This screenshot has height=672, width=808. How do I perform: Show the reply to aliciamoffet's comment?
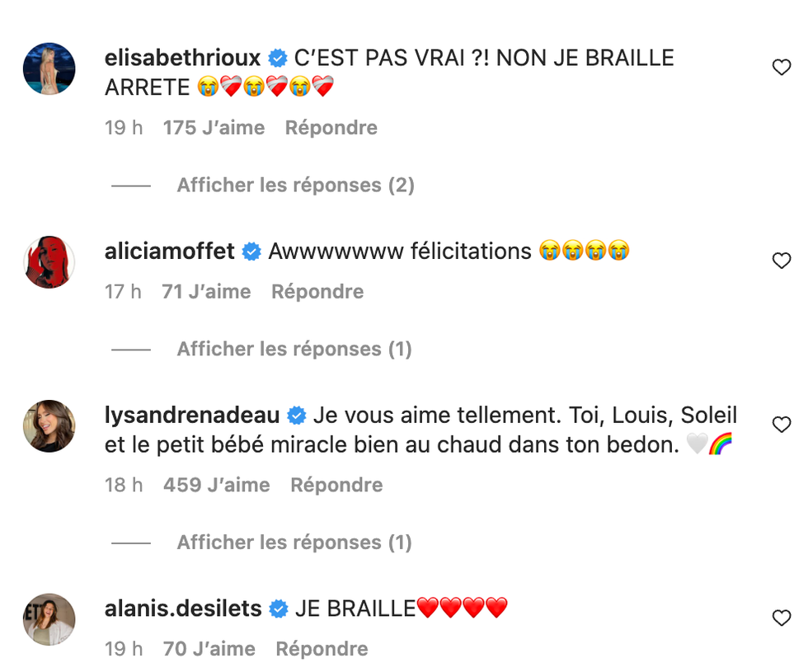tap(293, 349)
